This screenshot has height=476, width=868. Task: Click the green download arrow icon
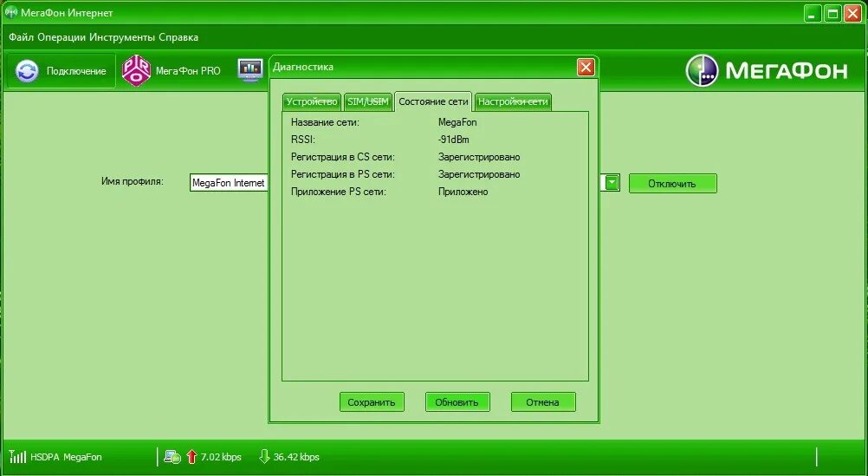[264, 457]
